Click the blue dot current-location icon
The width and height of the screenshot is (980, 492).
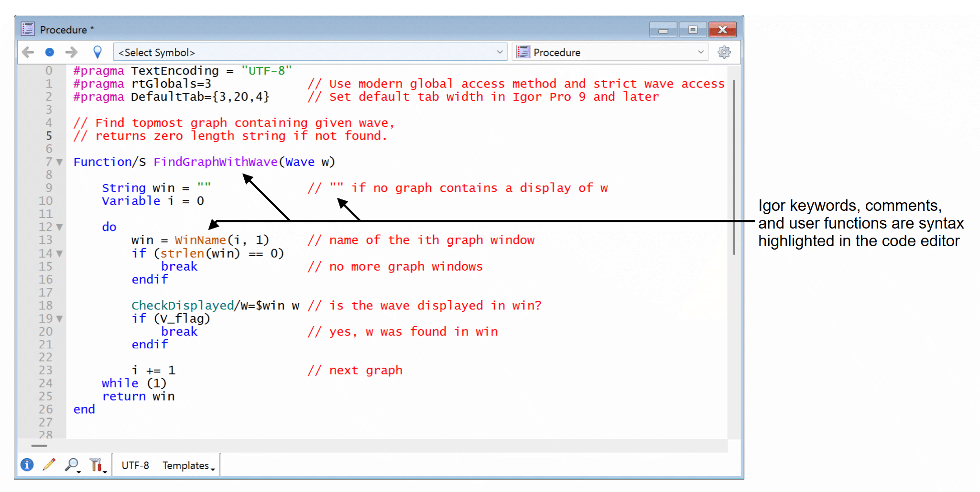coord(50,52)
